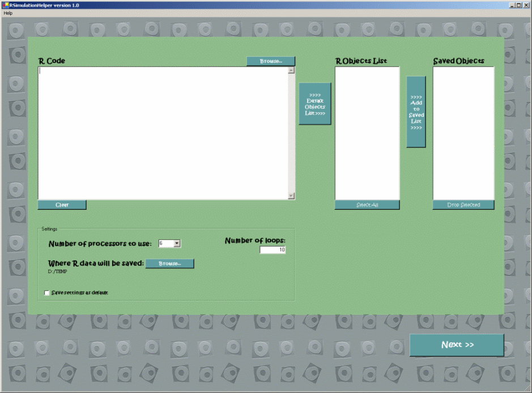Click Add to Saved List button
The width and height of the screenshot is (532, 393).
coord(416,112)
